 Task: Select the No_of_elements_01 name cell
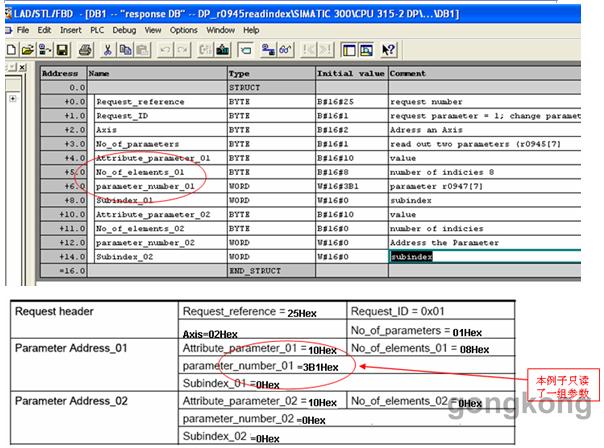point(161,172)
